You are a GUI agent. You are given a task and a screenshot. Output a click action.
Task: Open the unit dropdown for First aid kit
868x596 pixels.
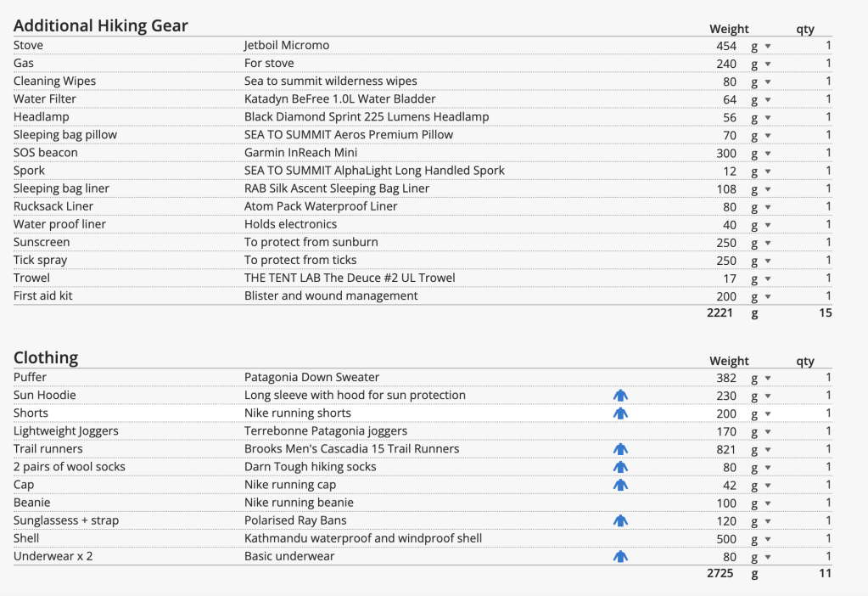coord(760,297)
